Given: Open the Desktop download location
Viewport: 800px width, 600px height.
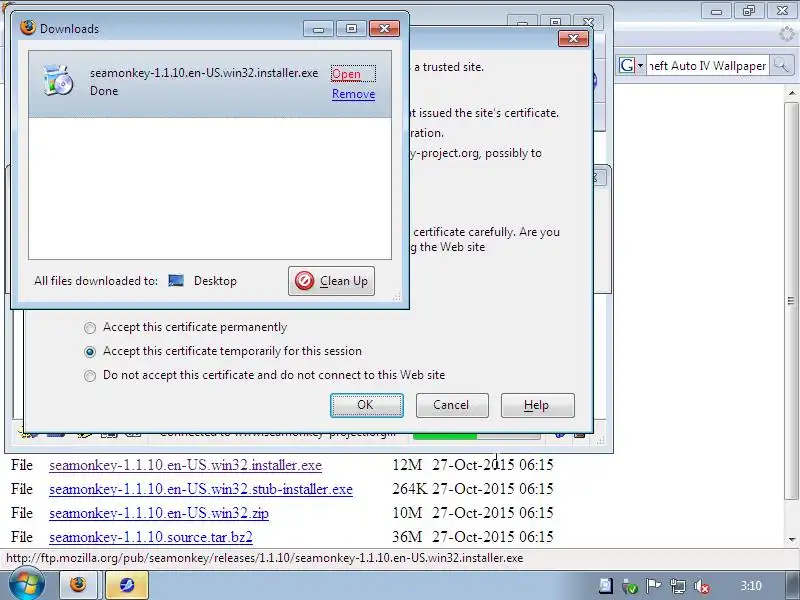Looking at the screenshot, I should pyautogui.click(x=215, y=281).
